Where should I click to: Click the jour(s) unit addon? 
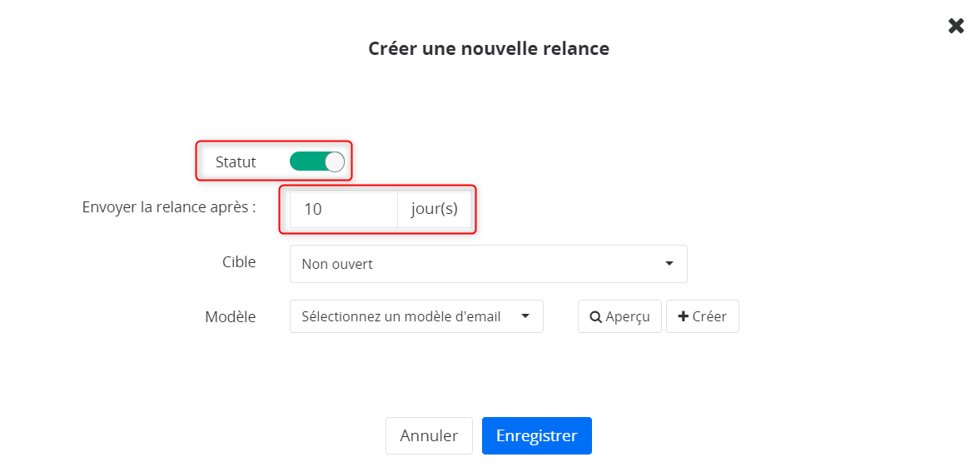click(435, 210)
